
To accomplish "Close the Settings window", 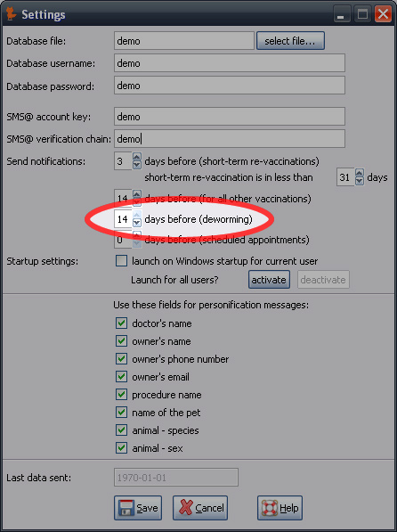I will click(x=383, y=14).
